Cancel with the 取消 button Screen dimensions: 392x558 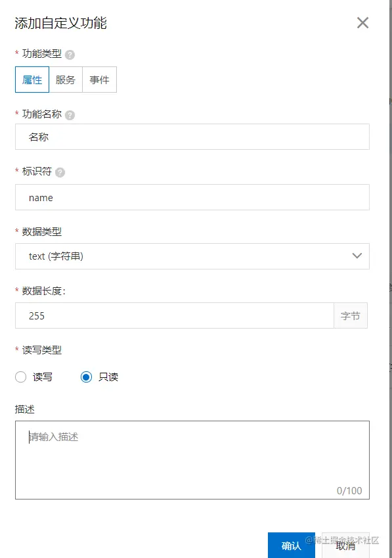click(x=345, y=546)
